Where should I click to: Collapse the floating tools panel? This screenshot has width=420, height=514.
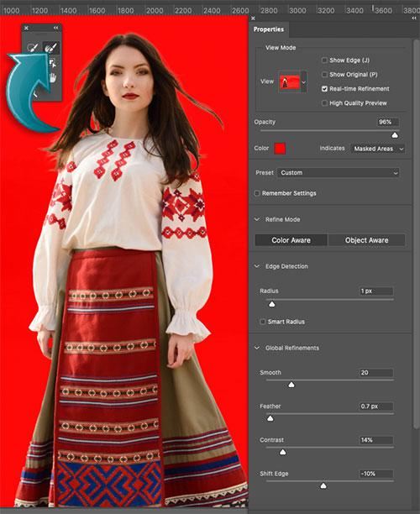click(55, 28)
